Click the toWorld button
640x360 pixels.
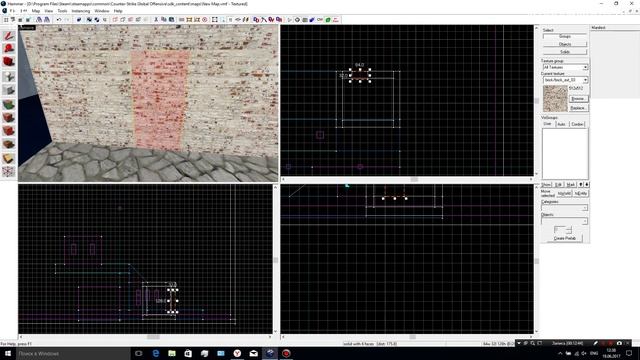pyautogui.click(x=564, y=193)
